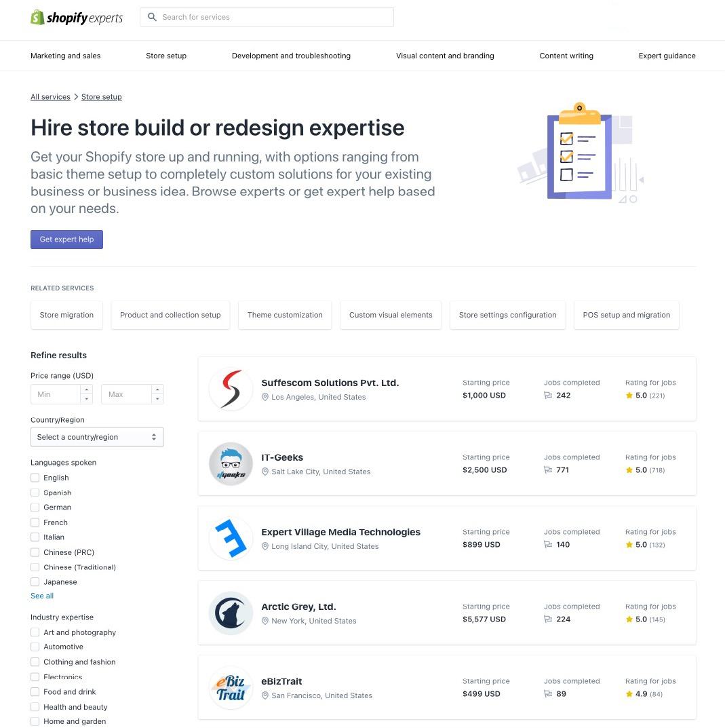
Task: Click the jobs completed cart icon for Arctic Grey
Action: point(547,619)
